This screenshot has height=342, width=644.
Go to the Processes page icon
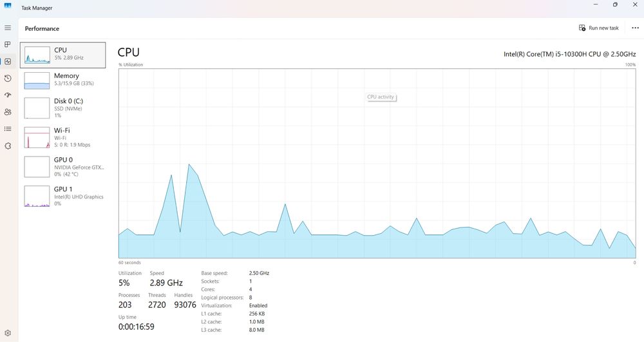coord(7,44)
